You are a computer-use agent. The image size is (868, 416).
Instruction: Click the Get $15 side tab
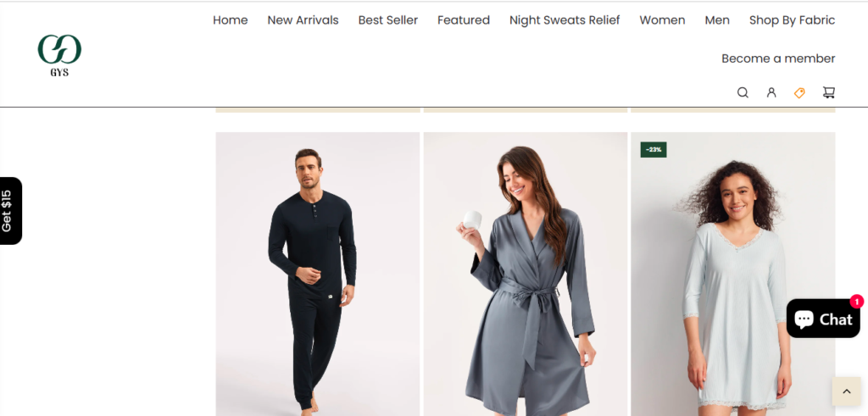pos(9,211)
